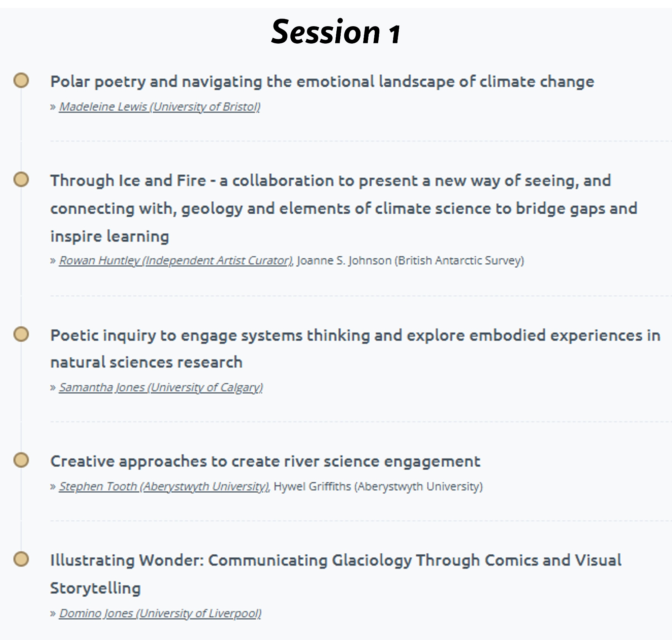Open the Rowan Huntley presenter link
Image resolution: width=672 pixels, height=640 pixels.
[x=176, y=261]
